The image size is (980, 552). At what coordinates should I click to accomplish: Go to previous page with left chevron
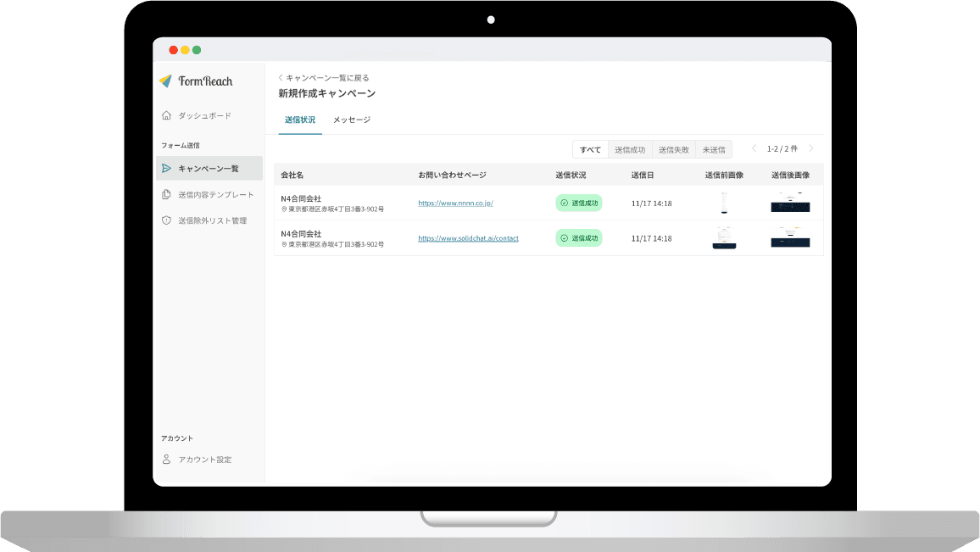click(x=754, y=149)
